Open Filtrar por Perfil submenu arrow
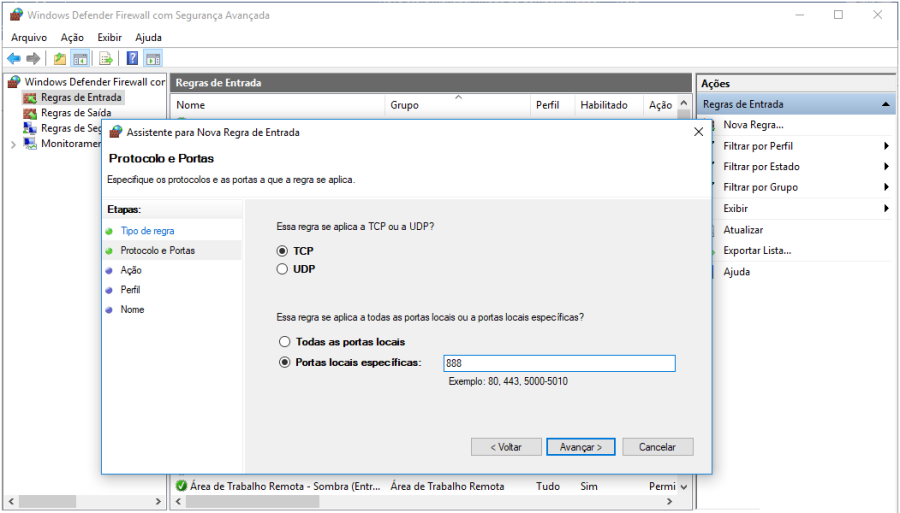900x513 pixels. (886, 146)
